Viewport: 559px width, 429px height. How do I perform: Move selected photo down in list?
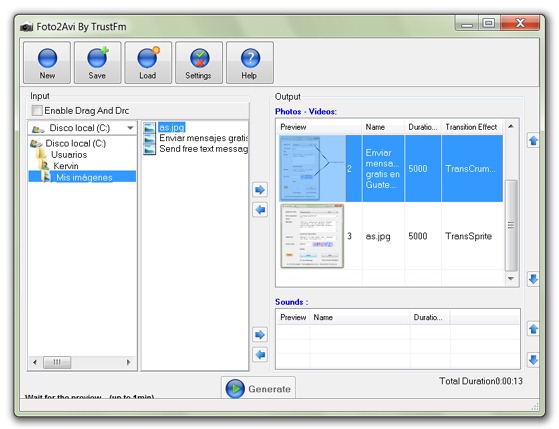tap(533, 279)
